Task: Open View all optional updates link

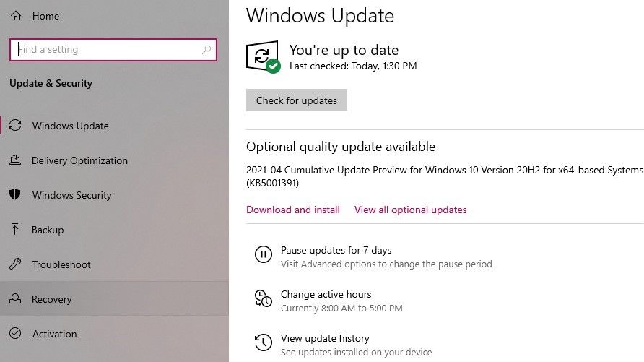Action: click(411, 210)
